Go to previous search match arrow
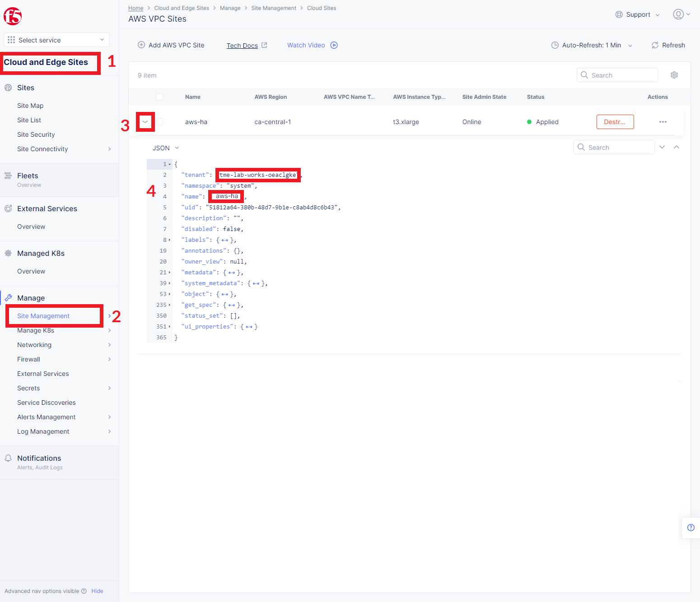This screenshot has width=700, height=602. [677, 147]
